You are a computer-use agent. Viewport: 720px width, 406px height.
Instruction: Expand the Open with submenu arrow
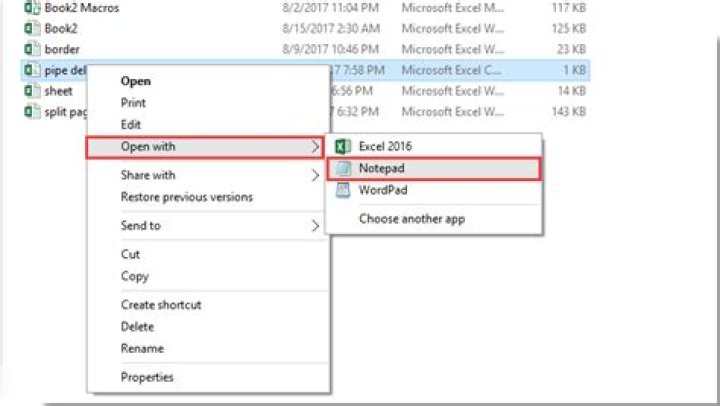(x=315, y=147)
